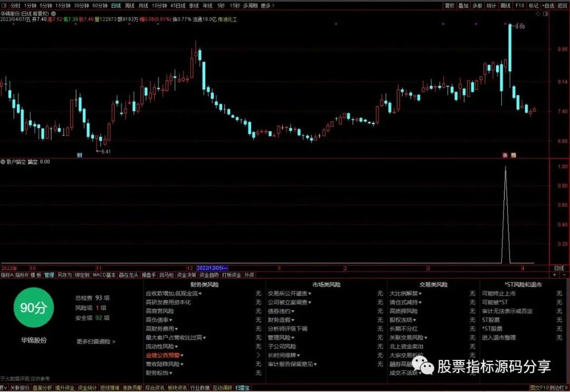Select the 指标B indicator tab
The height and width of the screenshot is (392, 570).
point(22,275)
